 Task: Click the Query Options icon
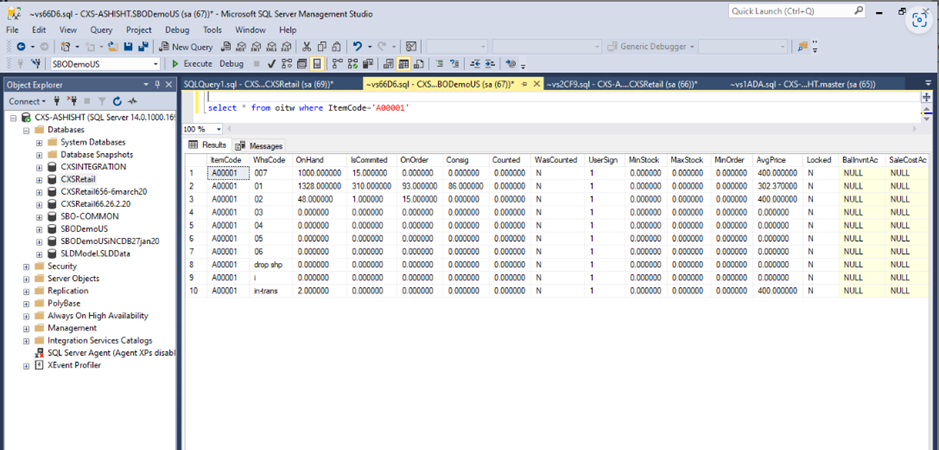pyautogui.click(x=301, y=64)
